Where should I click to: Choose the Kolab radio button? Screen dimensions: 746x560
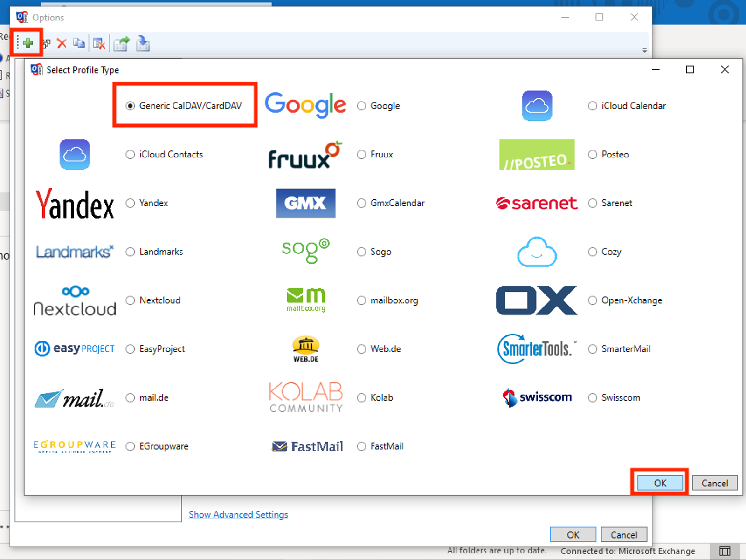(x=361, y=398)
